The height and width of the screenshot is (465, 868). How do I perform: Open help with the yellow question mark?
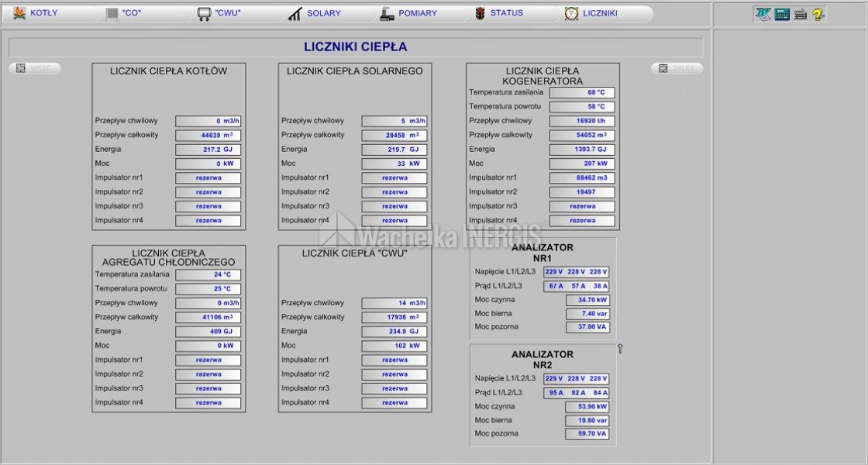818,15
